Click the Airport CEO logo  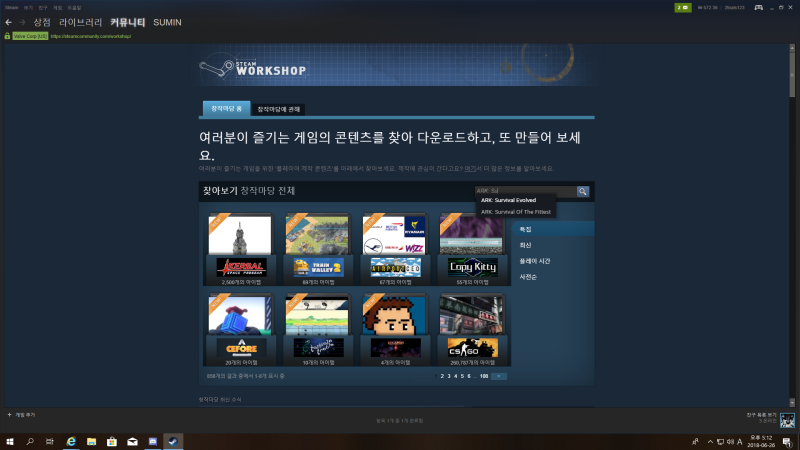pyautogui.click(x=395, y=267)
